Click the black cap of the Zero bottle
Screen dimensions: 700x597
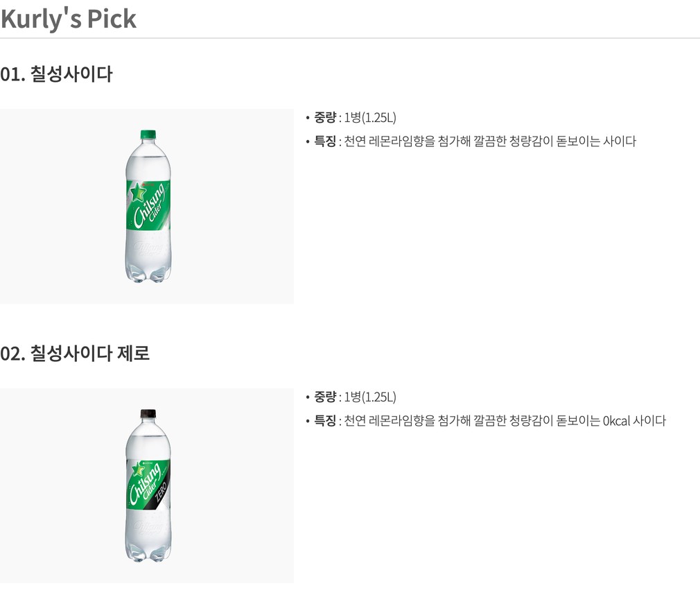tap(148, 413)
